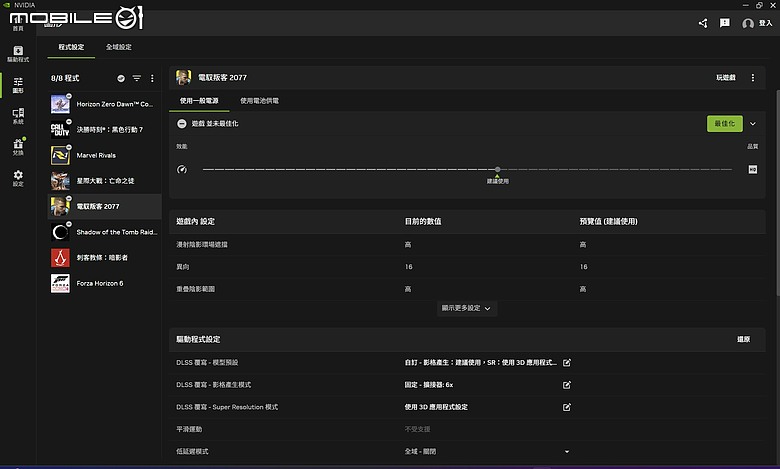The width and height of the screenshot is (780, 469).
Task: Open the 驅動程式 drivers sidebar icon
Action: pyautogui.click(x=18, y=54)
